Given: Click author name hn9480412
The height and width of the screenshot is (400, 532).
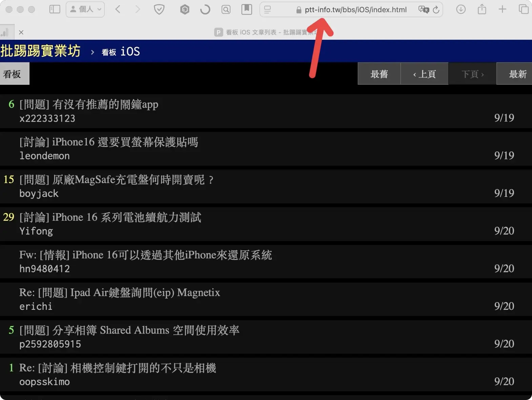Looking at the screenshot, I should pos(44,269).
